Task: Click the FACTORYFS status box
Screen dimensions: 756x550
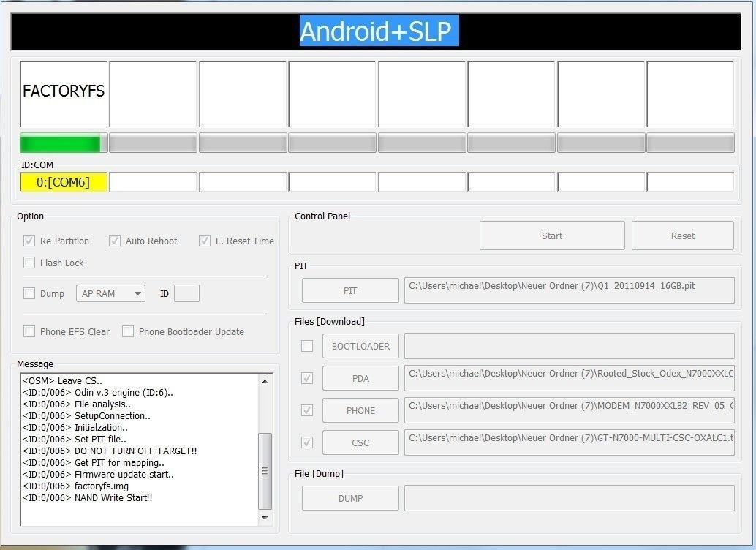Action: tap(64, 94)
